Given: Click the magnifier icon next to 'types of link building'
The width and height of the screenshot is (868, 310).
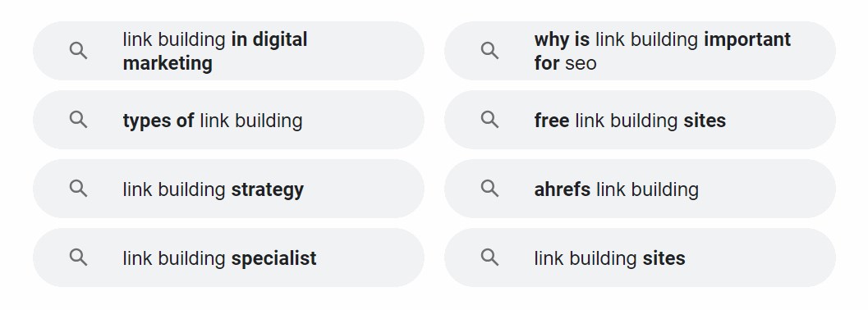Looking at the screenshot, I should click(78, 120).
